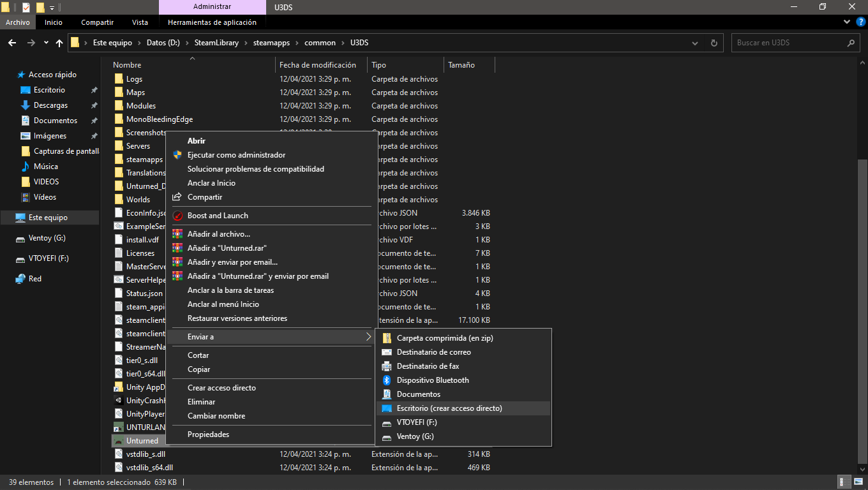This screenshot has width=868, height=490.
Task: Choose Anclar a Inicio
Action: coord(211,183)
